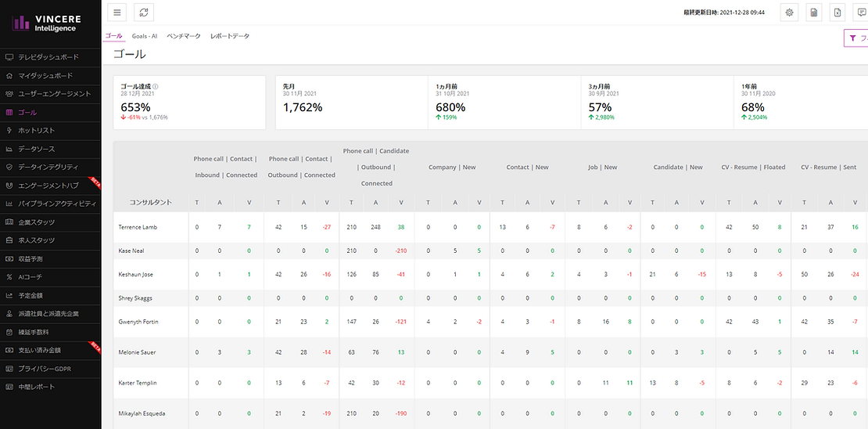Switch to Goals - AI tab

click(x=145, y=36)
